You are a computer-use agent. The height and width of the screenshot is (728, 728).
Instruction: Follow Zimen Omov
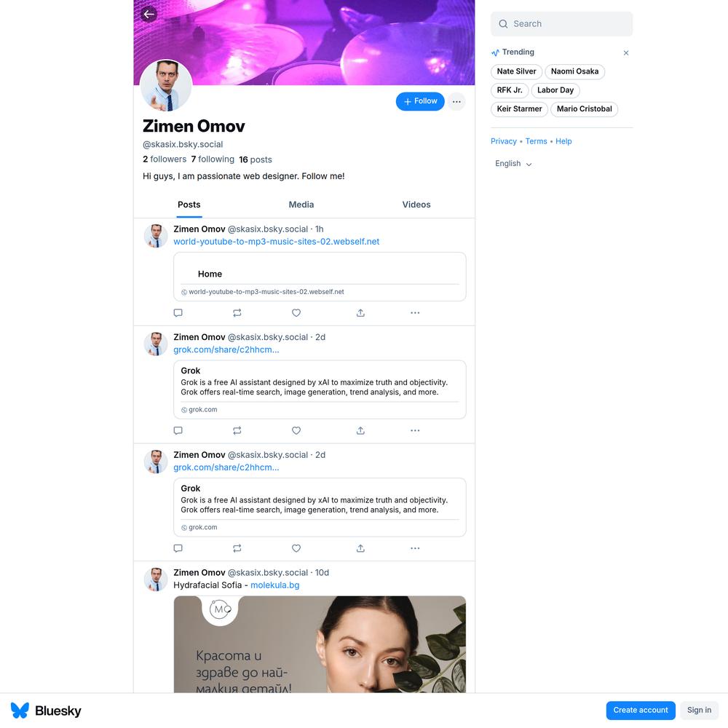[420, 102]
